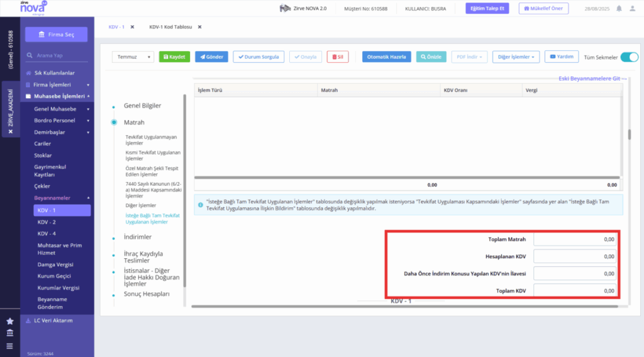The width and height of the screenshot is (644, 357).
Task: Close the ZİRVE_AKADEMİ side panel
Action: click(11, 132)
